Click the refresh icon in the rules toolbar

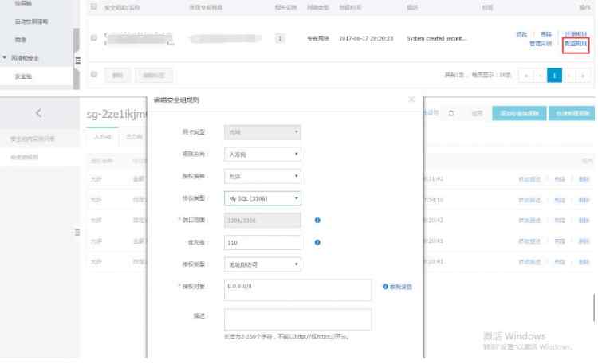pos(451,113)
